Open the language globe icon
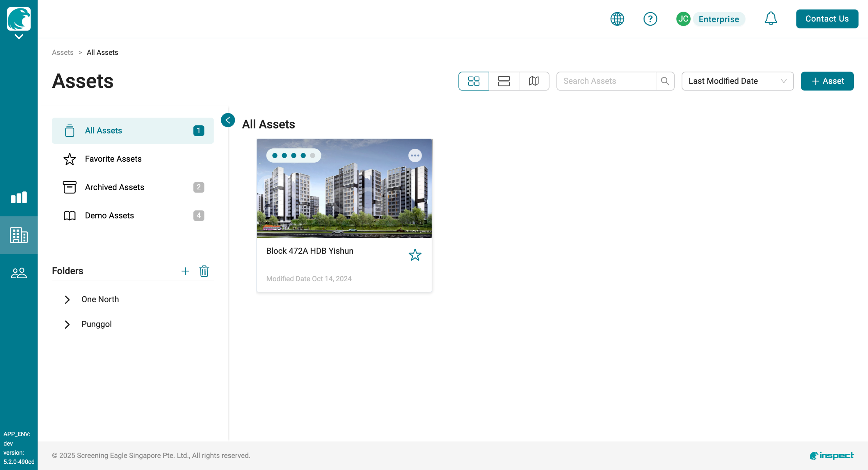 point(617,19)
